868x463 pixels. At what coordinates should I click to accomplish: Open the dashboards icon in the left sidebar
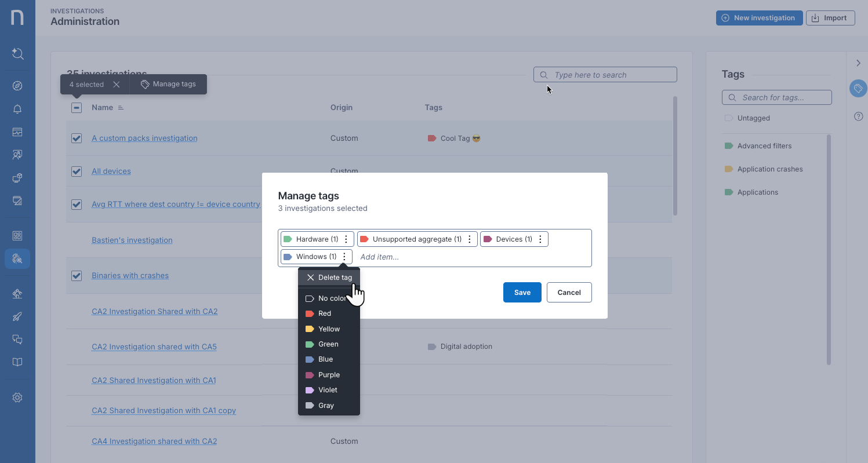17,132
